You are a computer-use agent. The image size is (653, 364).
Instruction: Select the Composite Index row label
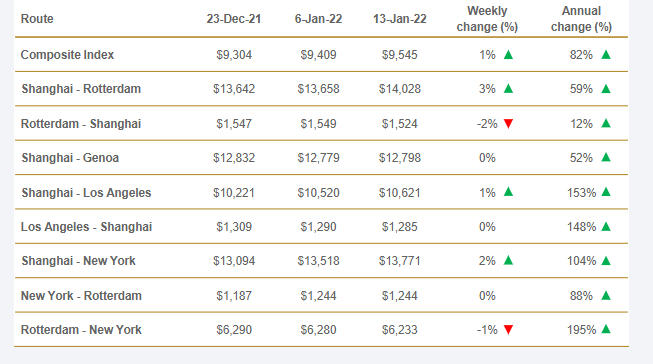pyautogui.click(x=67, y=55)
